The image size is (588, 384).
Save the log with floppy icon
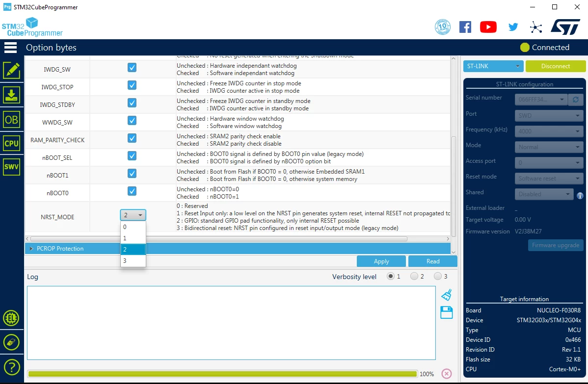point(446,312)
